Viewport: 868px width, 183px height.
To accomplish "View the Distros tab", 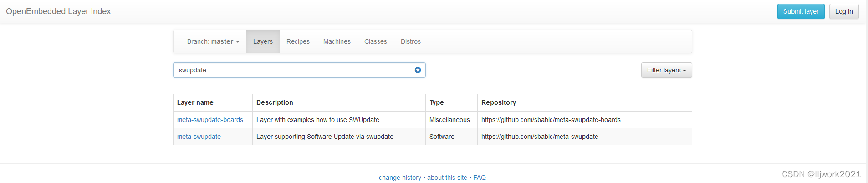I will point(411,41).
